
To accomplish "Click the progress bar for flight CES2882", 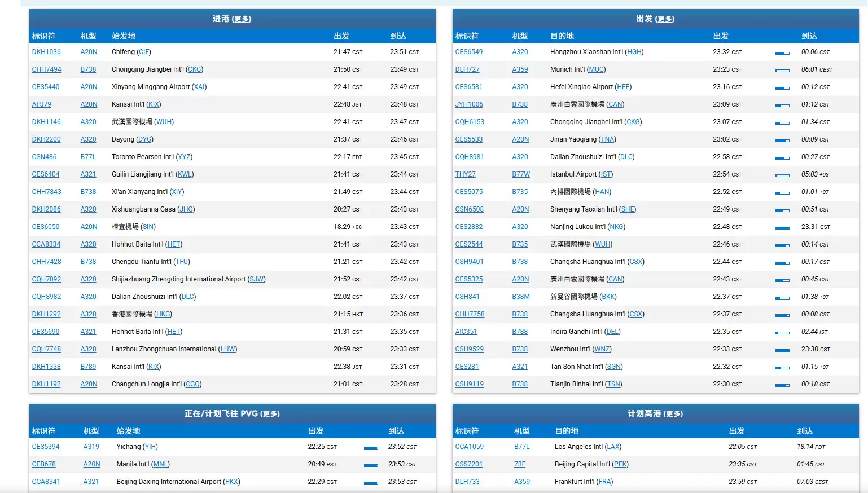I will tap(782, 227).
